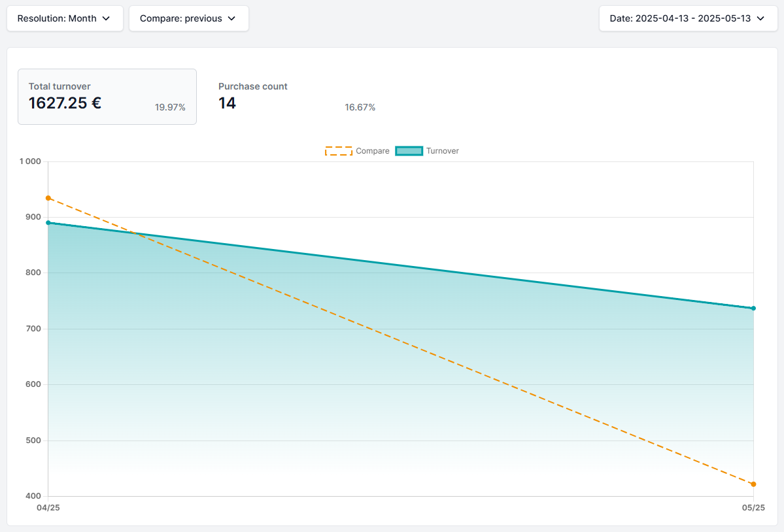Click the 16.67% purchase count change value

point(360,107)
